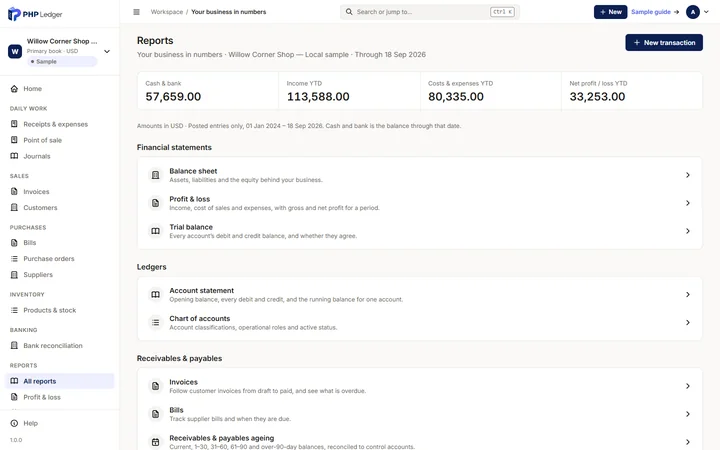Image resolution: width=720 pixels, height=450 pixels.
Task: Open Point of sale in the sidebar
Action: 59,140
